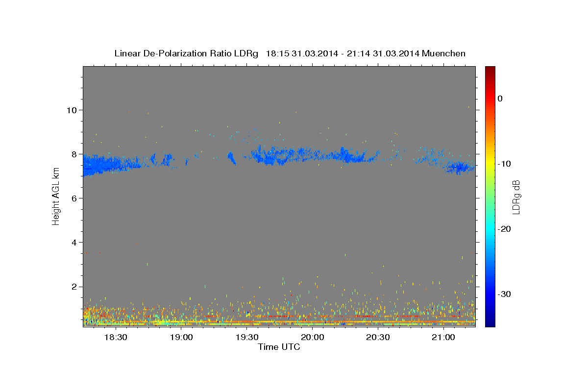Click the height tick label '10'

click(73, 110)
